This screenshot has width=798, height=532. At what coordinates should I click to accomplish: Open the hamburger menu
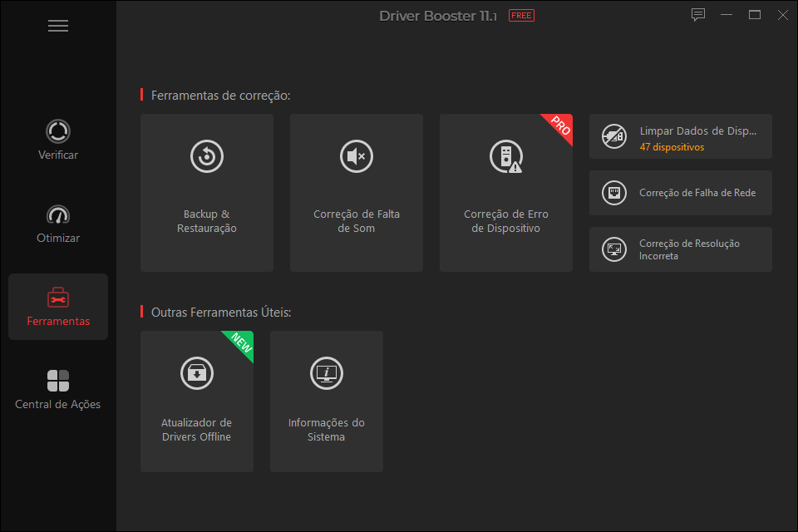point(58,26)
